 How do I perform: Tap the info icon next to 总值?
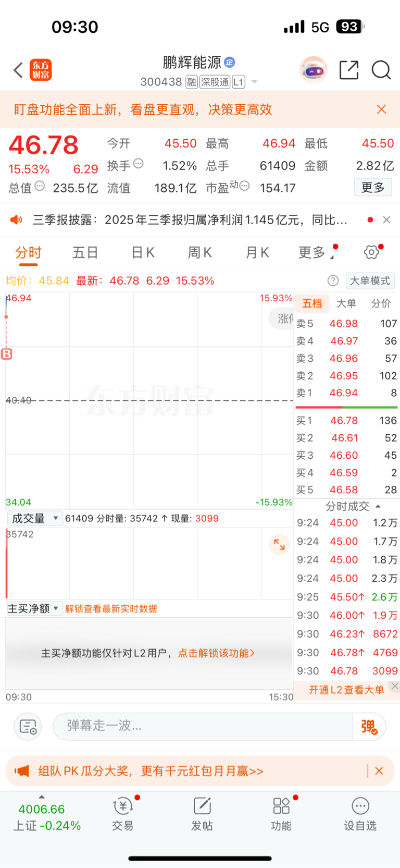40,186
